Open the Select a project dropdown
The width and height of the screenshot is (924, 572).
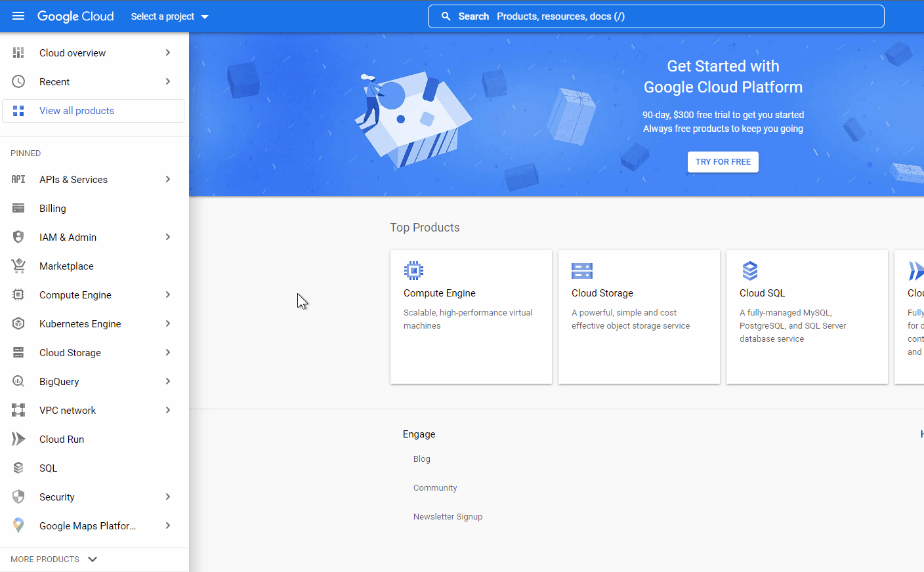coord(169,16)
